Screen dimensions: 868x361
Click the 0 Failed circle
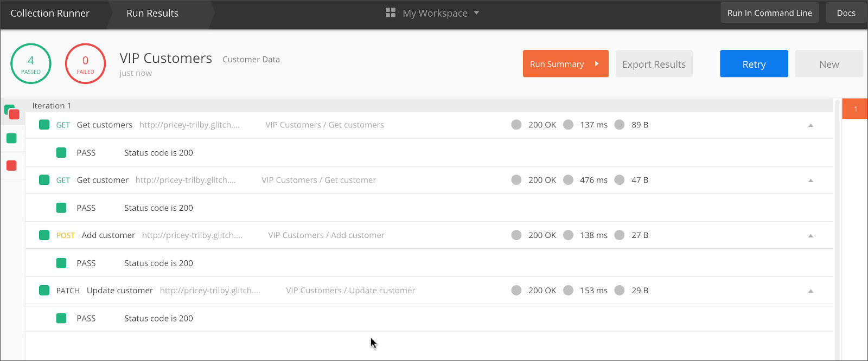85,63
